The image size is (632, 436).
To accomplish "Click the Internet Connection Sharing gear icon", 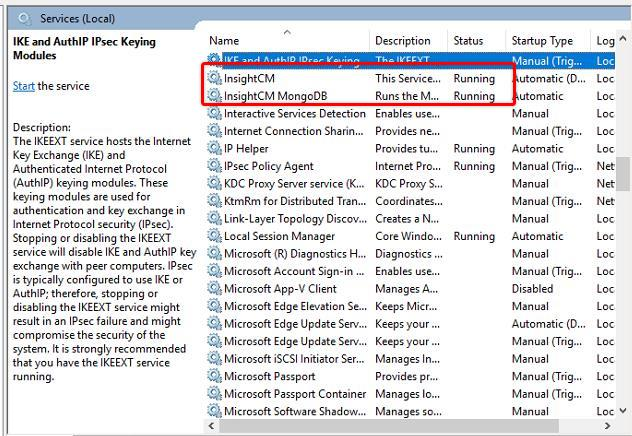I will click(x=214, y=131).
